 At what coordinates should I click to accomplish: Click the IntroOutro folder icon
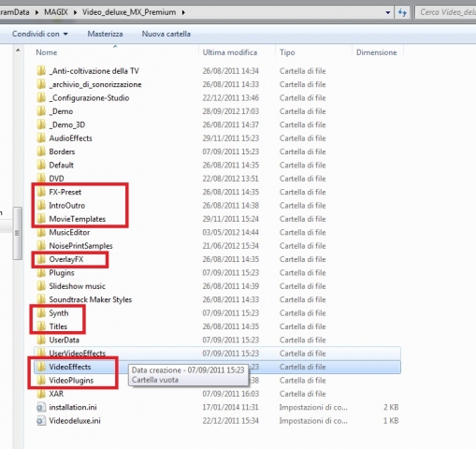click(41, 205)
